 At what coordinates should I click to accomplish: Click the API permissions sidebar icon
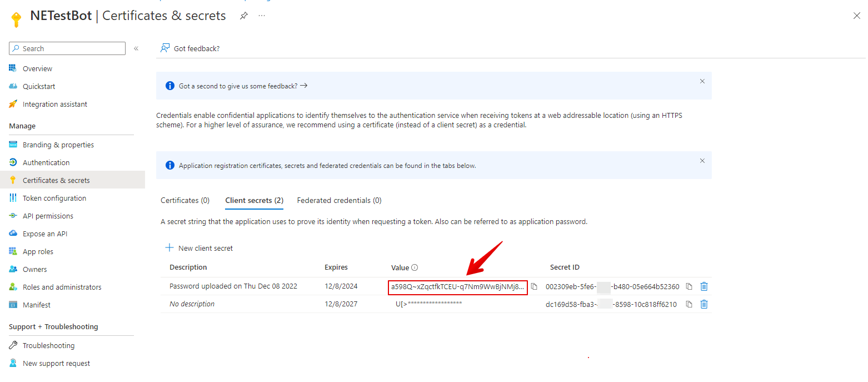tap(13, 216)
